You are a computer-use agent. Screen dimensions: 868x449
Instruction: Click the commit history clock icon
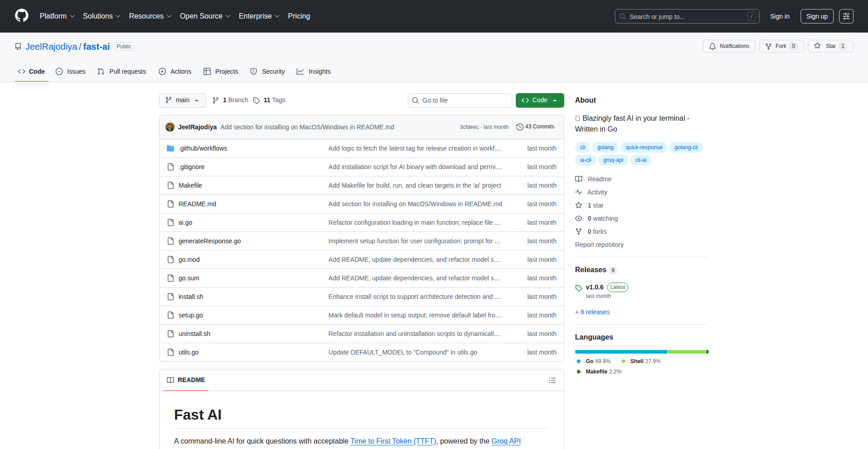pos(519,127)
